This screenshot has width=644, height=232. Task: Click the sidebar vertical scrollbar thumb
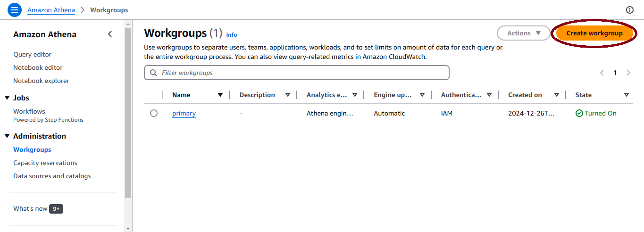pyautogui.click(x=128, y=113)
